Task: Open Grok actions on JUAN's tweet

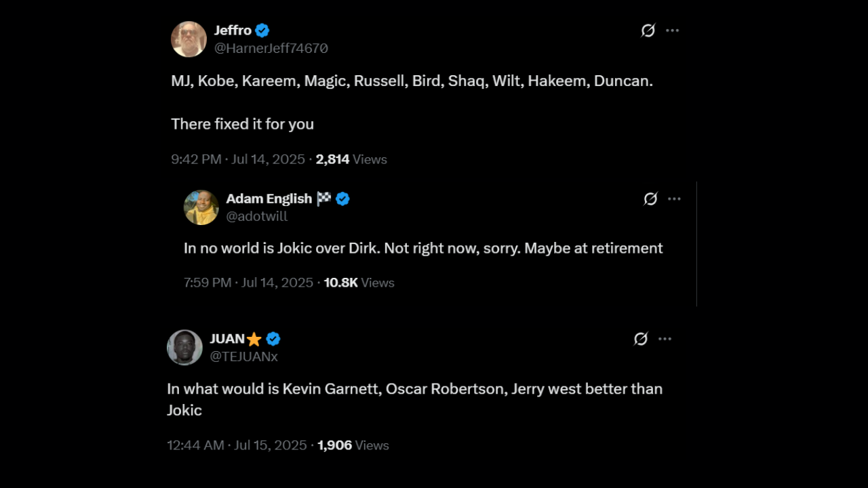Action: coord(640,339)
